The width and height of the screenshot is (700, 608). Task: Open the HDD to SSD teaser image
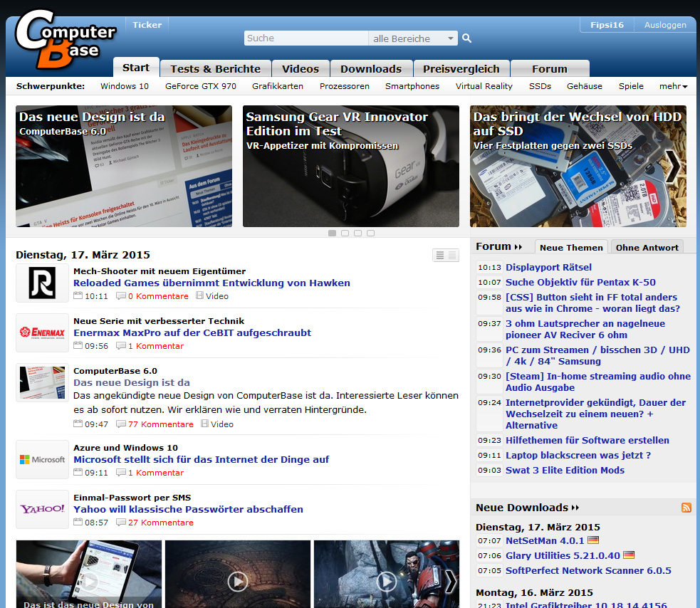coord(578,166)
